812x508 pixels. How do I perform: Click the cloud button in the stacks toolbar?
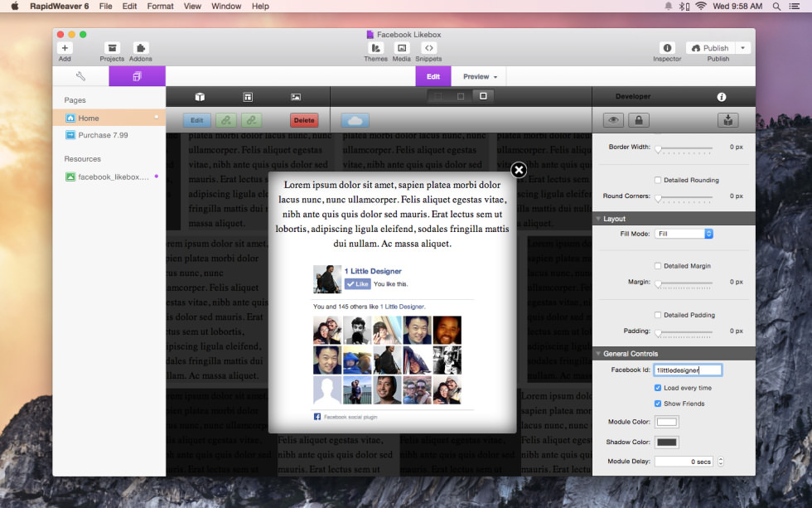tap(355, 121)
